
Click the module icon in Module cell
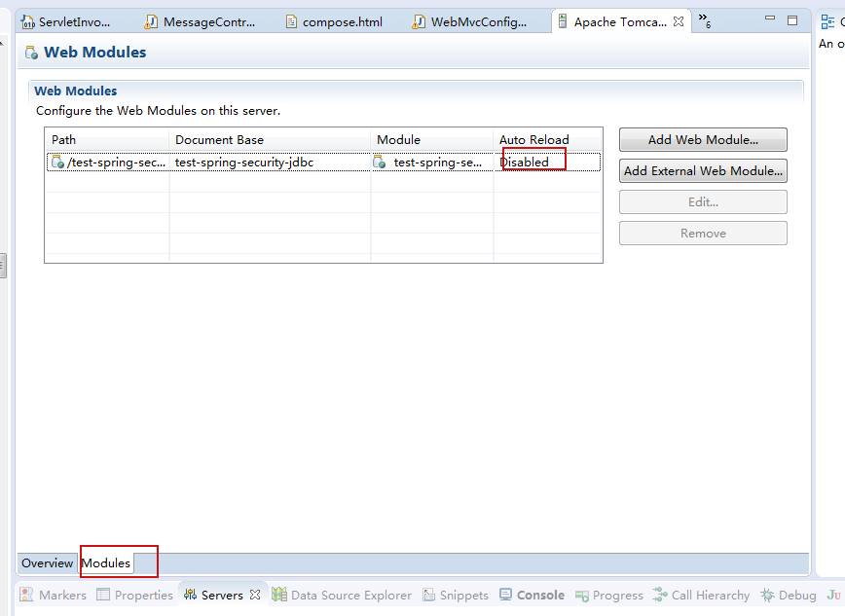click(x=380, y=162)
